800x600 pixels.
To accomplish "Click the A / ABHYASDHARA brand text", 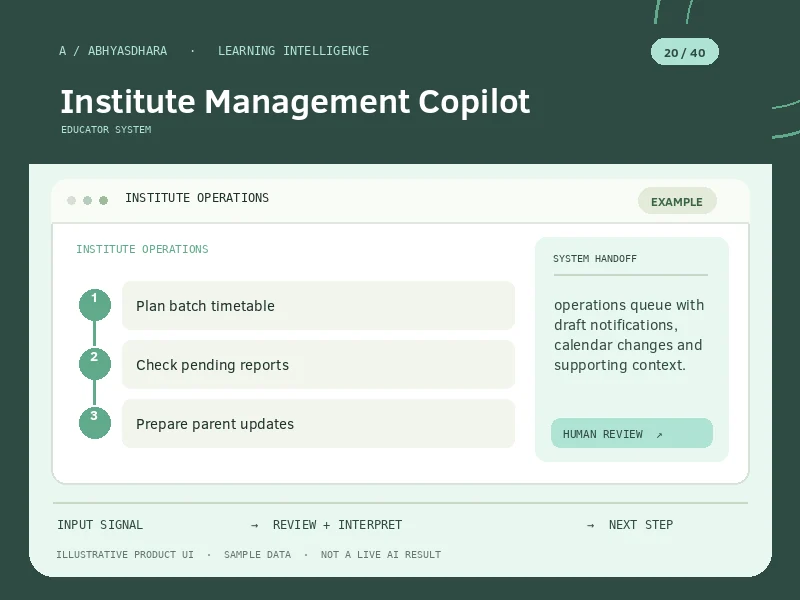I will (113, 51).
